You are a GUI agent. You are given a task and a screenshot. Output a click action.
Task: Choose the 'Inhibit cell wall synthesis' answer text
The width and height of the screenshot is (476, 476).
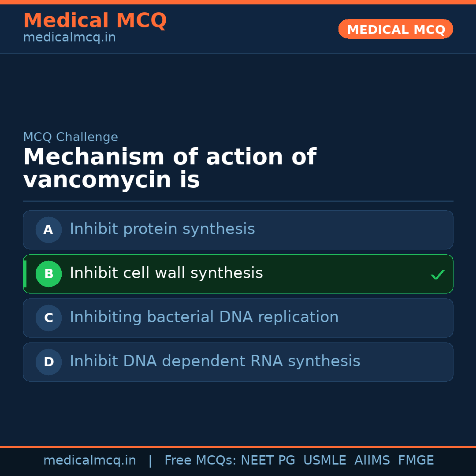[x=166, y=273]
